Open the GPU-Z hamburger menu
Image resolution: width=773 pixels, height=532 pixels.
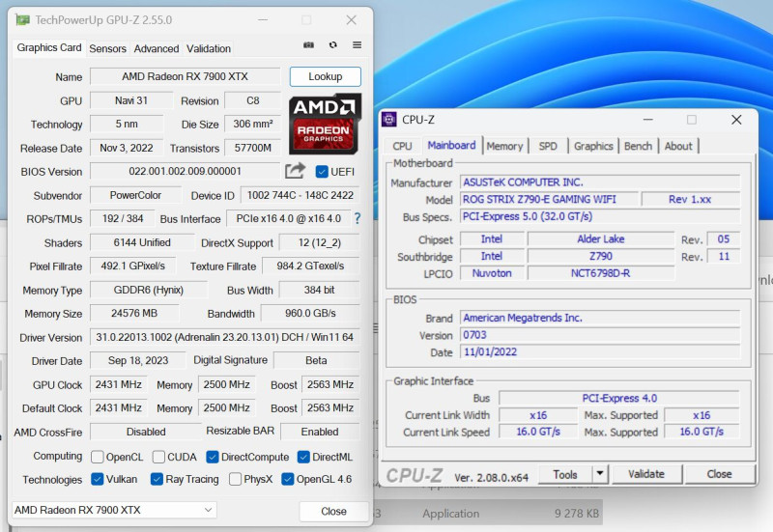point(357,44)
